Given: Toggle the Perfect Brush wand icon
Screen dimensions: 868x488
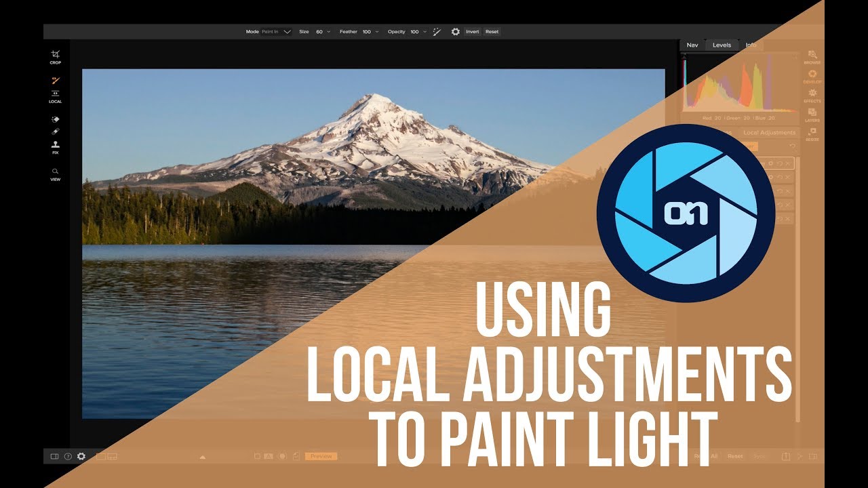Looking at the screenshot, I should (x=437, y=32).
